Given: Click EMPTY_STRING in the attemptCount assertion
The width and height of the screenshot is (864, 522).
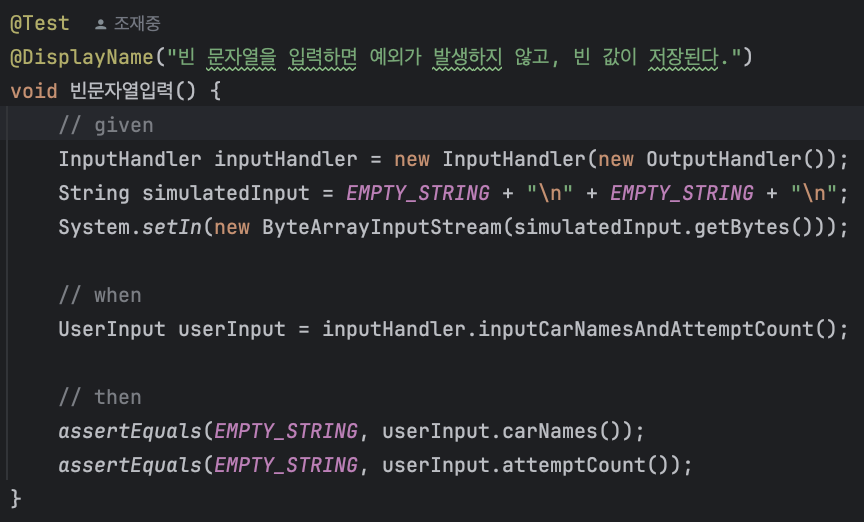Looking at the screenshot, I should pyautogui.click(x=286, y=465).
